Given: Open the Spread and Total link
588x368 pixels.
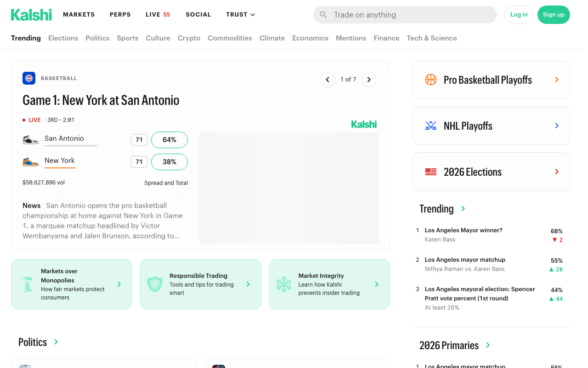Looking at the screenshot, I should coord(166,183).
